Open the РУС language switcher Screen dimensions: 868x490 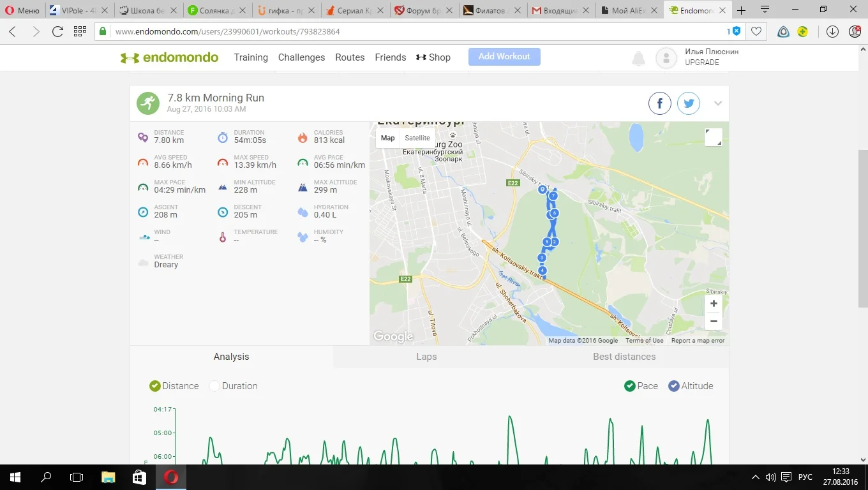[x=805, y=477]
